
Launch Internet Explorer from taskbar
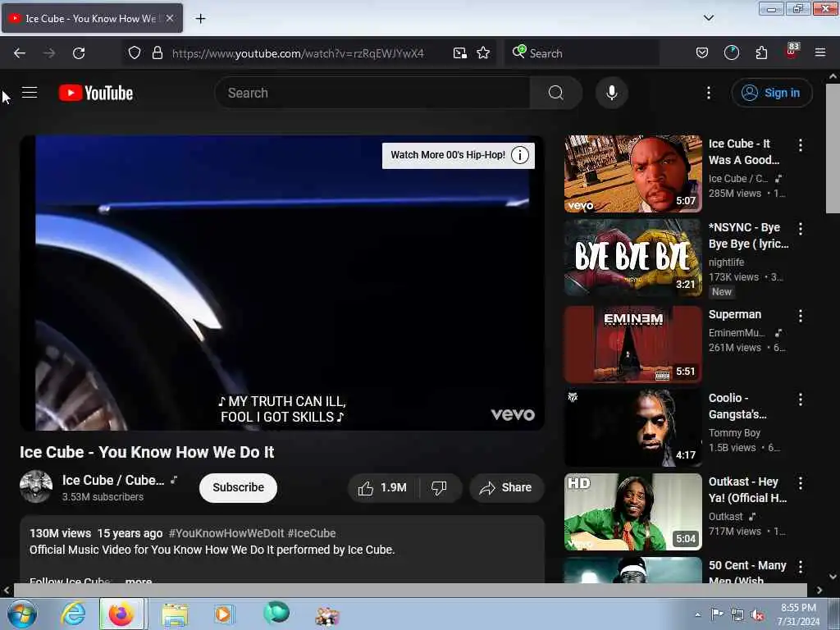73,614
